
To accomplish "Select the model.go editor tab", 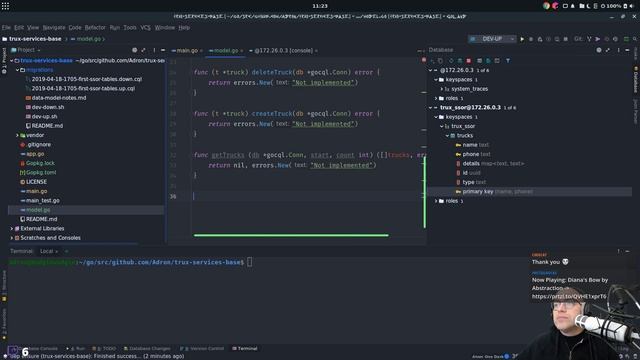I will [226, 51].
